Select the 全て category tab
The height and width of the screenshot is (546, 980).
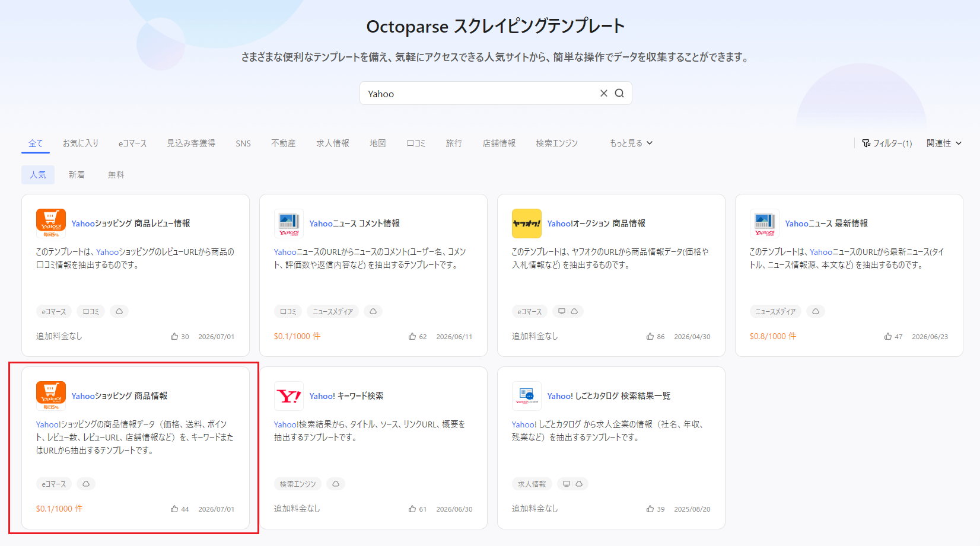point(36,143)
